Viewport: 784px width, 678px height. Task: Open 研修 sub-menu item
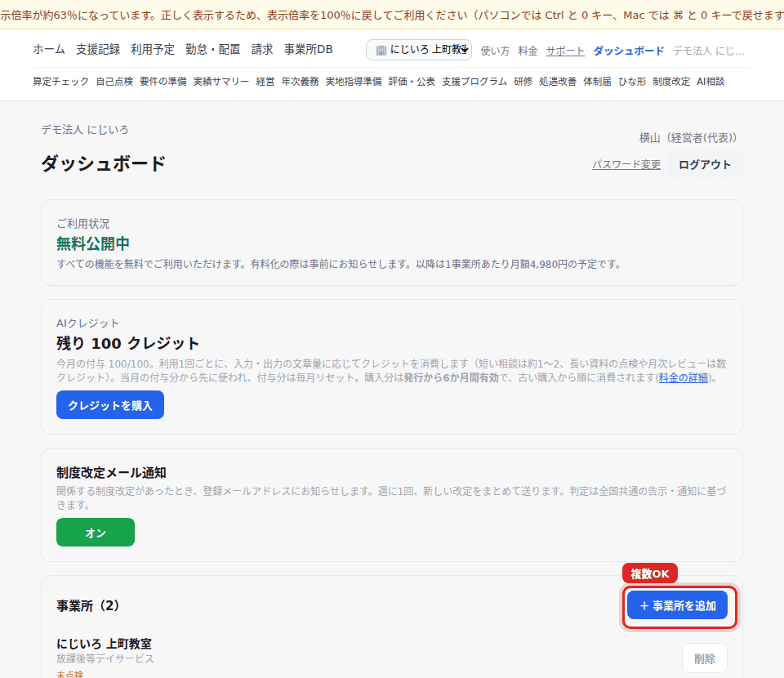pos(523,82)
